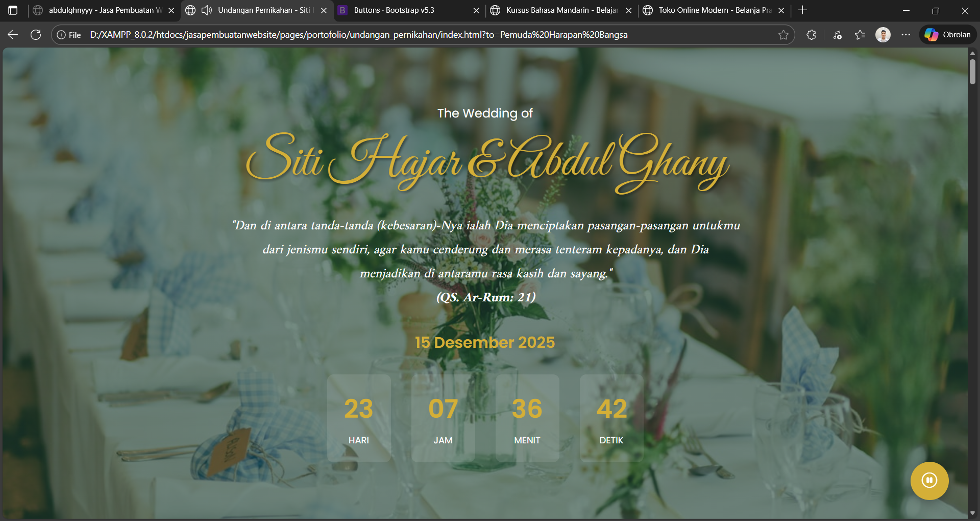Open a new browser tab

point(802,10)
